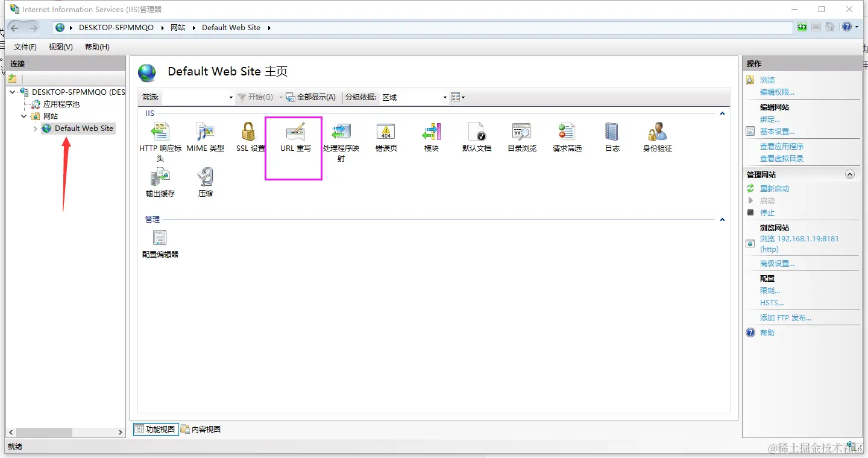868x458 pixels.
Task: Select Default Web Site in the tree
Action: [x=84, y=129]
